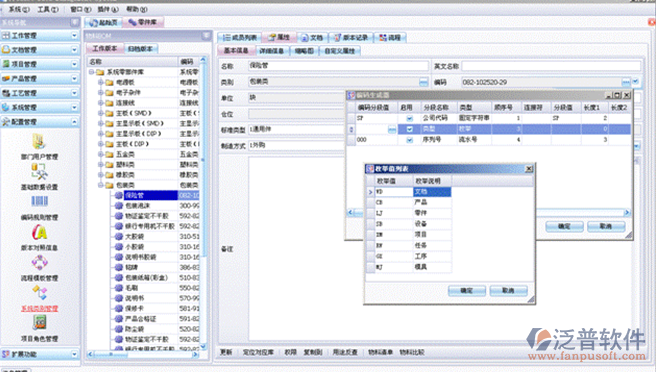This screenshot has height=372, width=656.
Task: Open 基础数据设置 tools icon
Action: click(x=39, y=172)
